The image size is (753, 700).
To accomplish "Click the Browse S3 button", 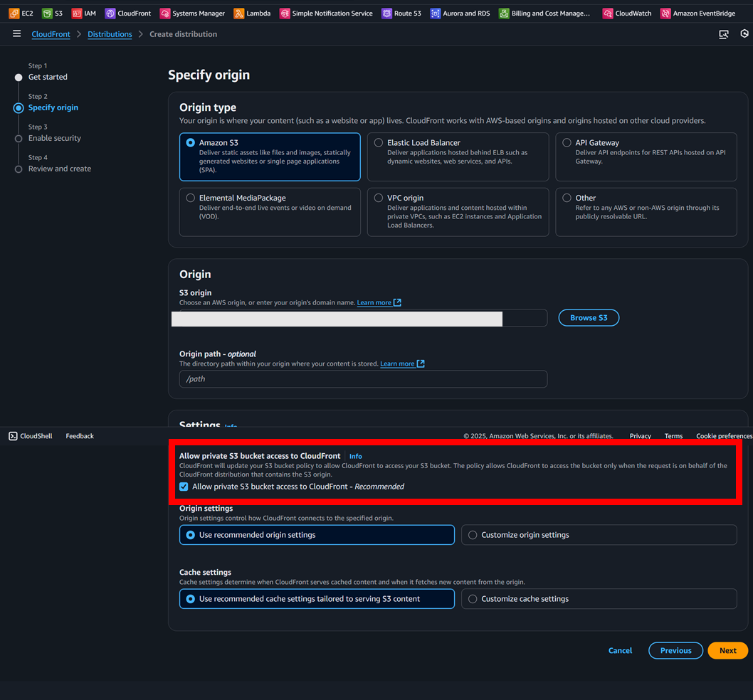I will (589, 318).
